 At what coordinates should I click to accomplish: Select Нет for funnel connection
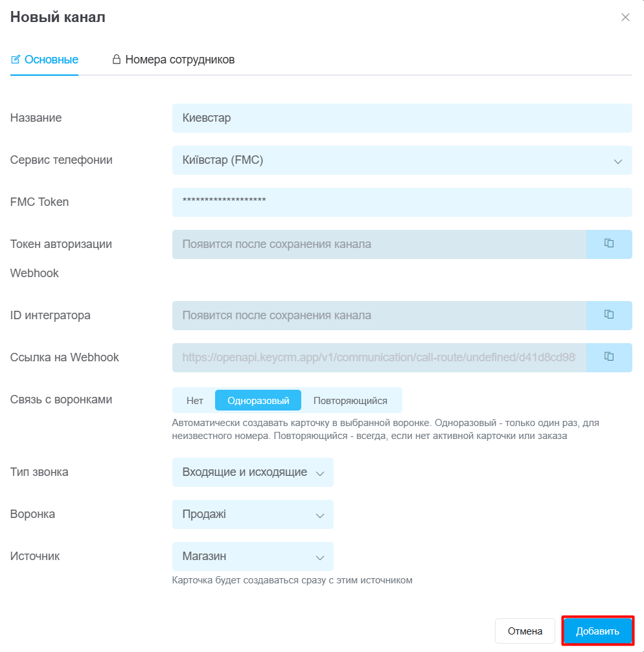pyautogui.click(x=194, y=400)
